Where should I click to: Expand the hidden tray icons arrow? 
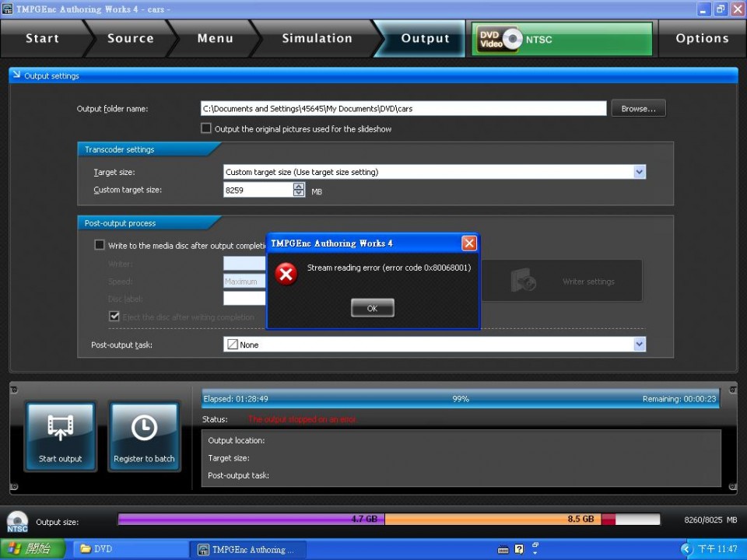[x=686, y=549]
